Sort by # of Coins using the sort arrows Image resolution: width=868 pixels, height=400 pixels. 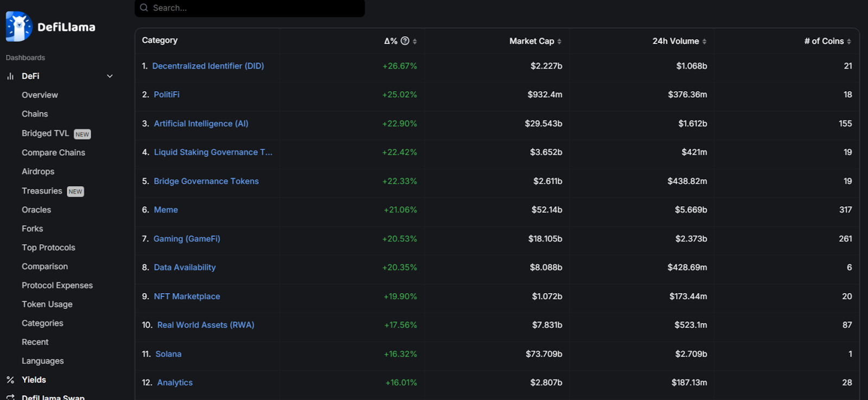849,41
